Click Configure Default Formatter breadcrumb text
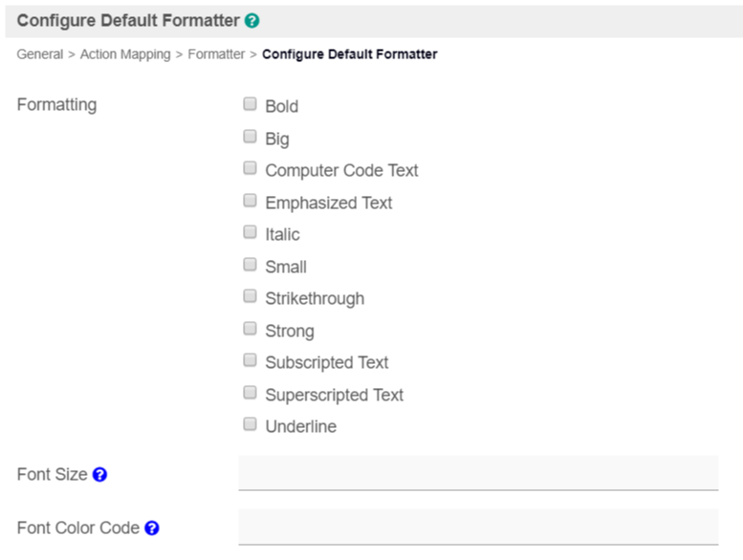The width and height of the screenshot is (743, 560). (349, 54)
